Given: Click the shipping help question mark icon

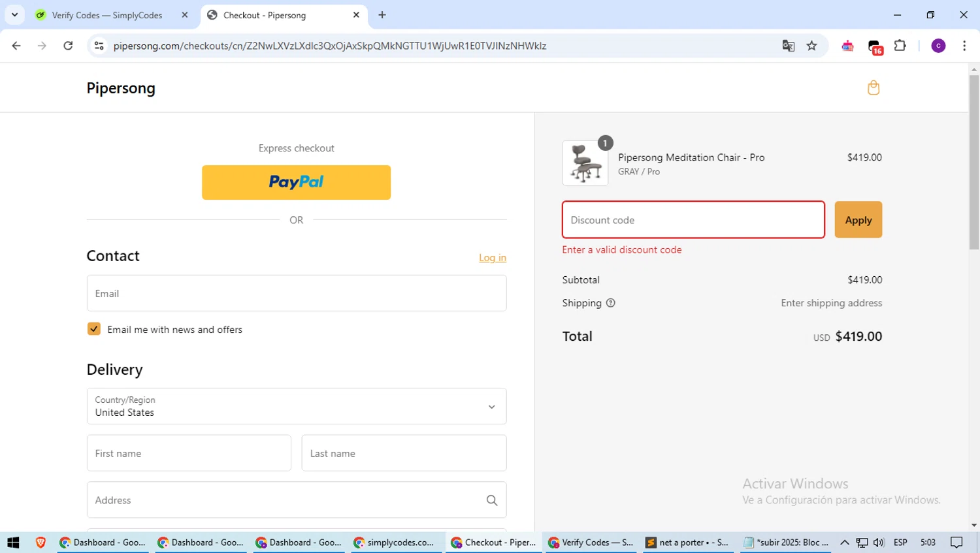Looking at the screenshot, I should tap(610, 303).
